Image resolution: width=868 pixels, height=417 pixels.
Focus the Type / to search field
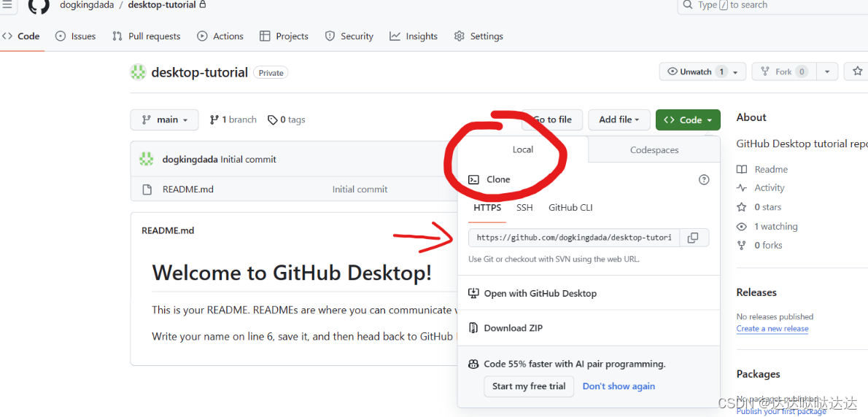coord(772,5)
